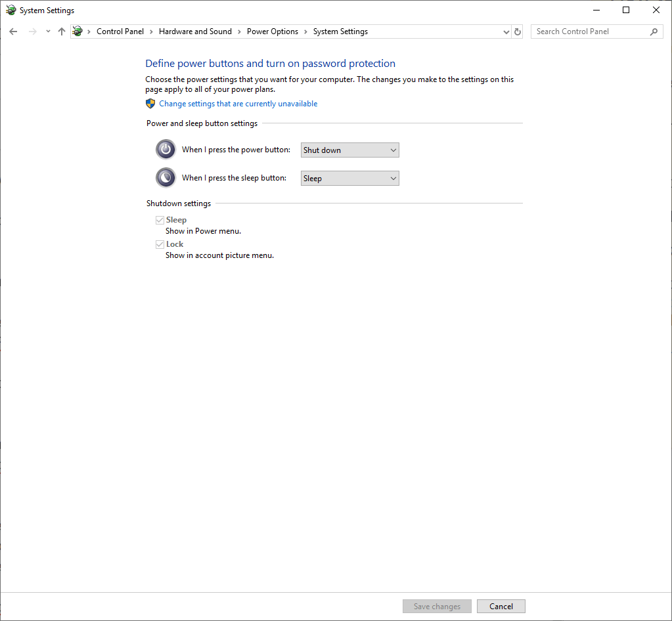
Task: Click the forward navigation arrow
Action: pos(32,31)
